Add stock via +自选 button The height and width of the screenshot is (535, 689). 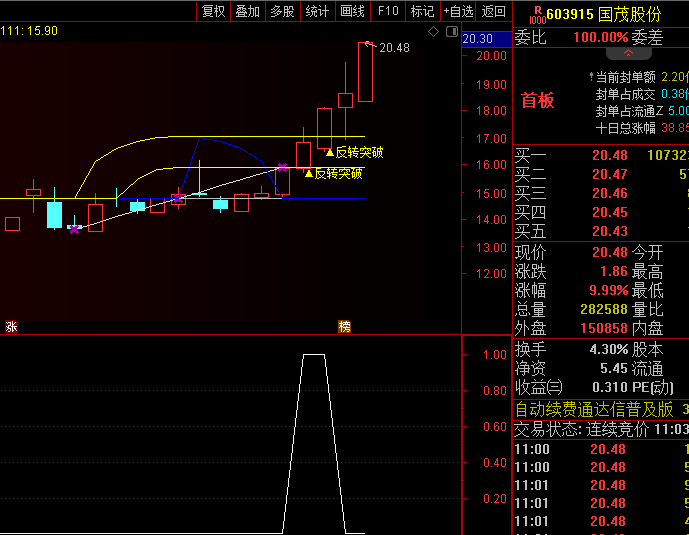coord(458,11)
